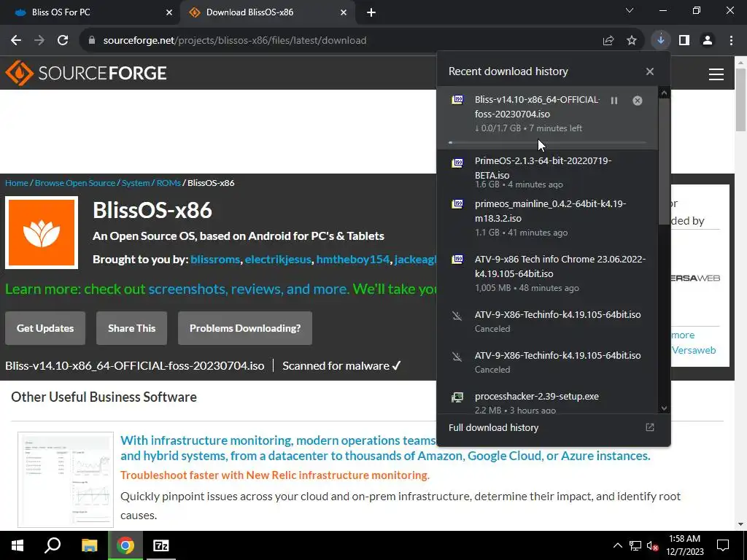This screenshot has width=747, height=560.
Task: Open 7-Zip from the taskbar
Action: 161,545
